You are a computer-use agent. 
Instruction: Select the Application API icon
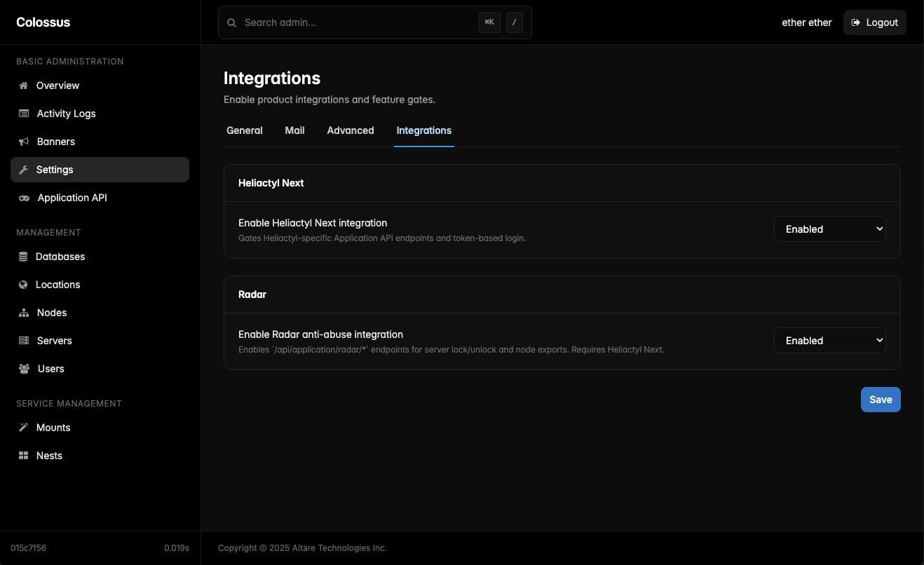(x=23, y=198)
